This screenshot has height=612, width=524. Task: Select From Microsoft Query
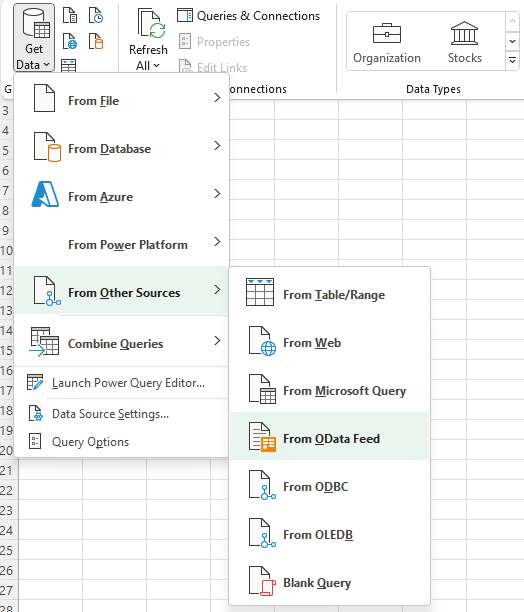click(x=330, y=390)
